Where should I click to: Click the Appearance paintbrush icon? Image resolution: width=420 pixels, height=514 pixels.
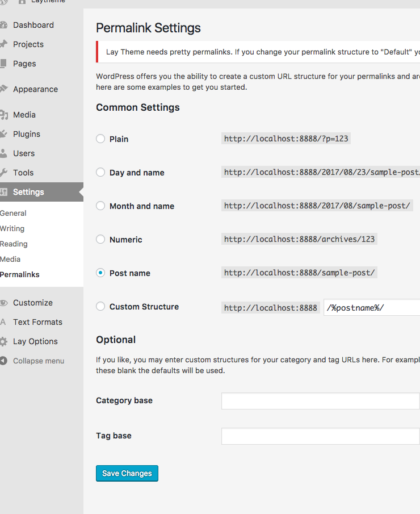pyautogui.click(x=3, y=89)
